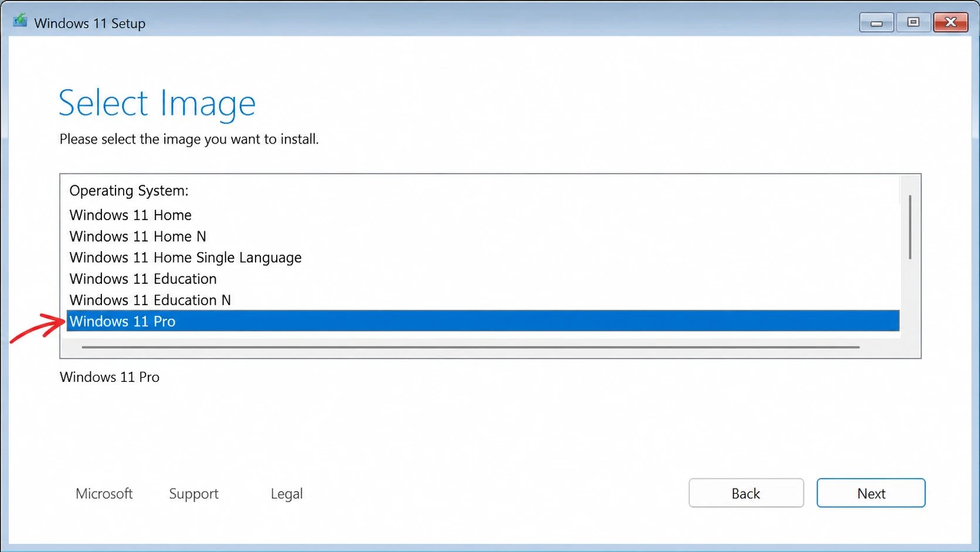Image resolution: width=980 pixels, height=552 pixels.
Task: Select Windows 11 Home from the list
Action: pos(131,215)
